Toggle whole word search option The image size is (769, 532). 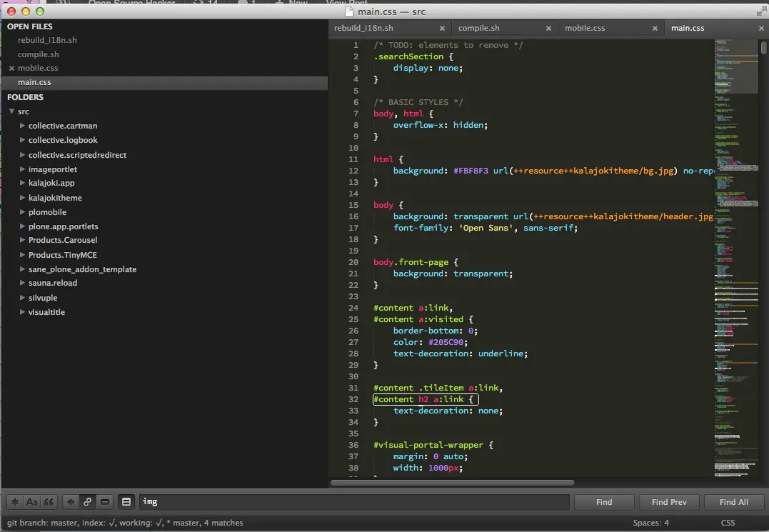point(49,501)
